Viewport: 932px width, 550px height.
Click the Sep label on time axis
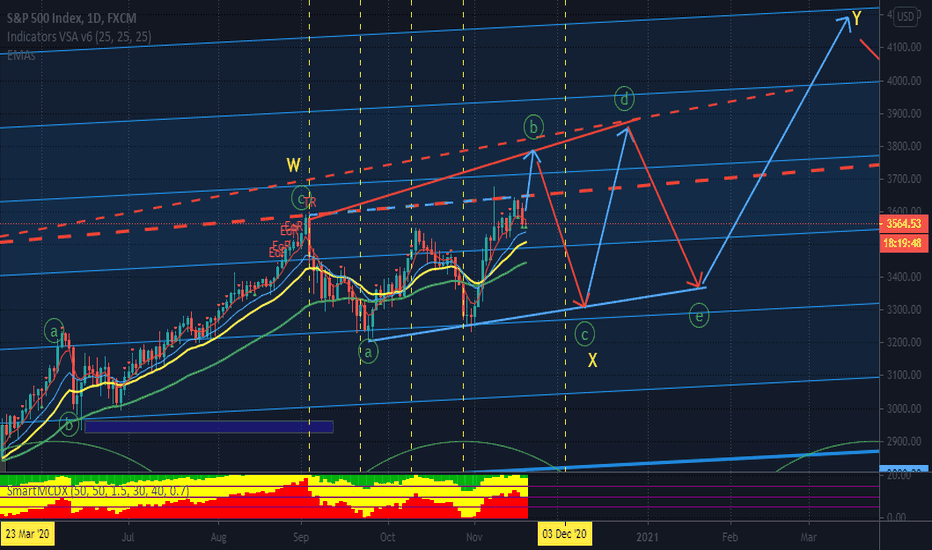pos(301,538)
